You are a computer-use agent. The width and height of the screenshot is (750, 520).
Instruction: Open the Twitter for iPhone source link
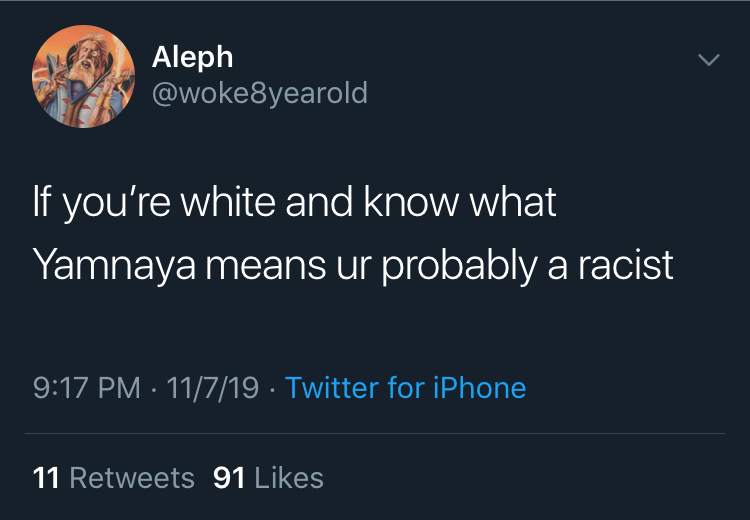pos(406,387)
